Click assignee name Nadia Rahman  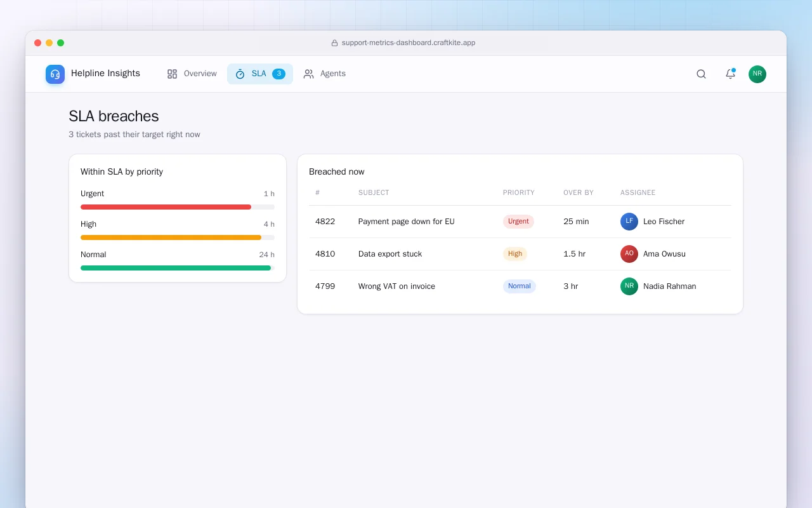tap(670, 286)
